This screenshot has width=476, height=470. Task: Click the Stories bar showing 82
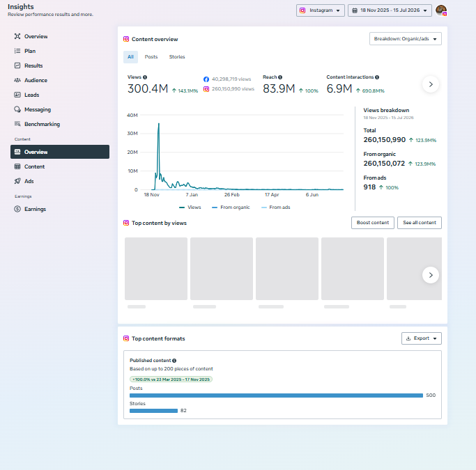[153, 411]
